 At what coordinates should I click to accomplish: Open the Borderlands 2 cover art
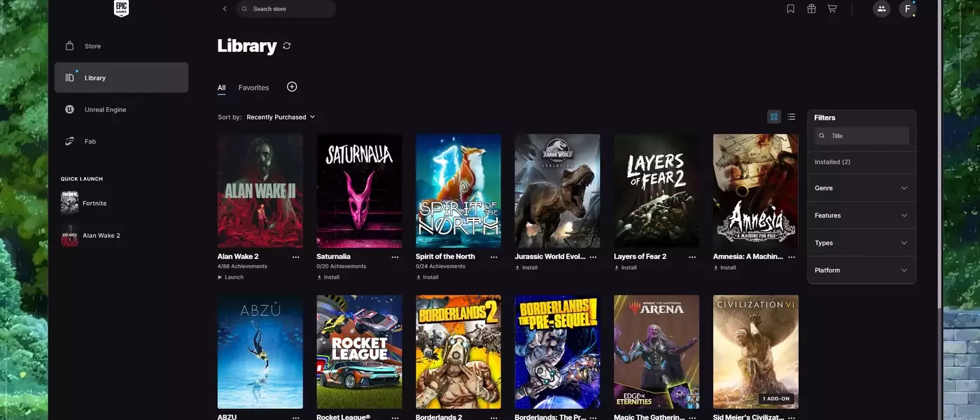click(458, 351)
